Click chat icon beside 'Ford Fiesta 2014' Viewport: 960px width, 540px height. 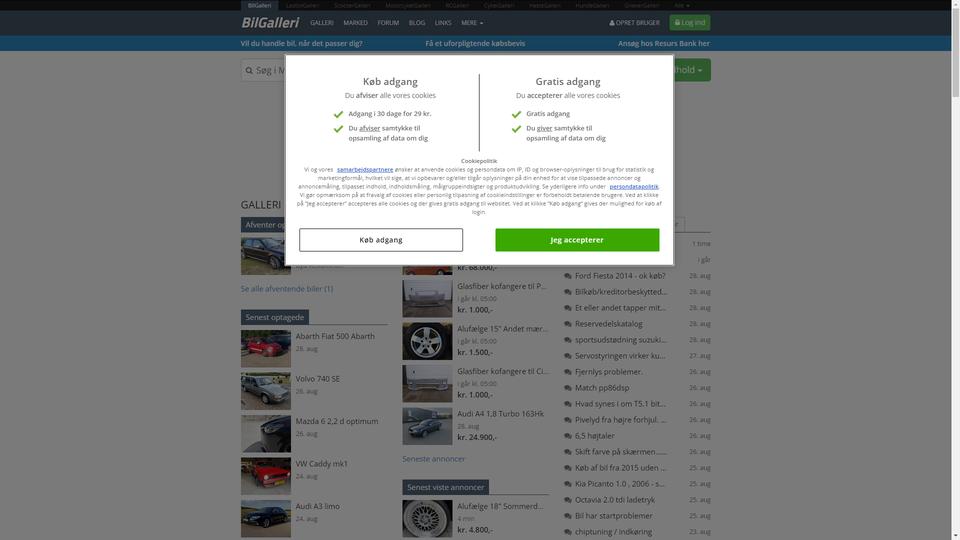point(568,276)
